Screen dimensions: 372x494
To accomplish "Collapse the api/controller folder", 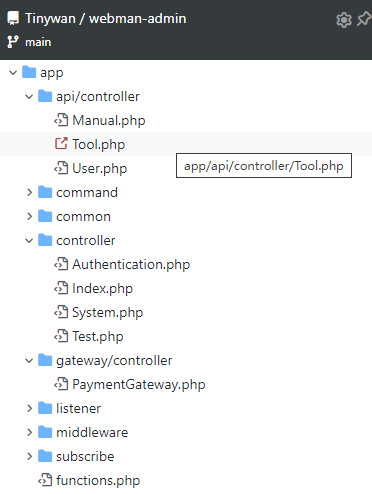I will [29, 97].
